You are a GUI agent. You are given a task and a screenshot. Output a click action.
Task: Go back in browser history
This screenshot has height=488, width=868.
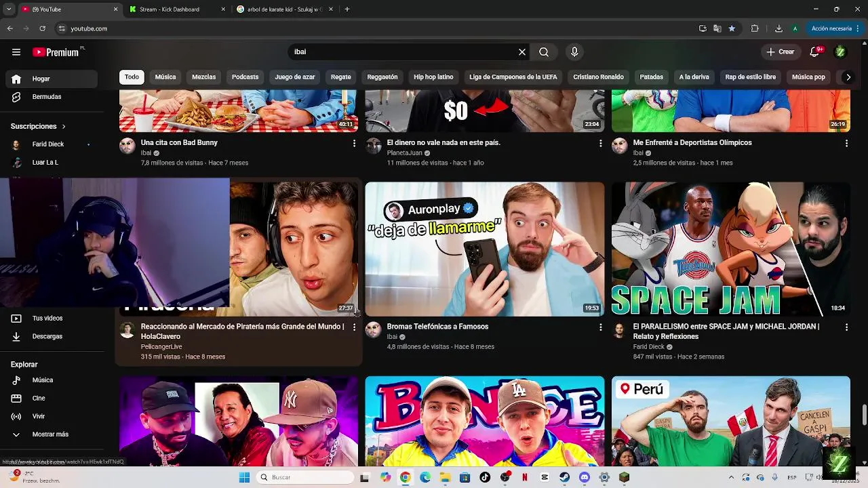click(x=9, y=28)
